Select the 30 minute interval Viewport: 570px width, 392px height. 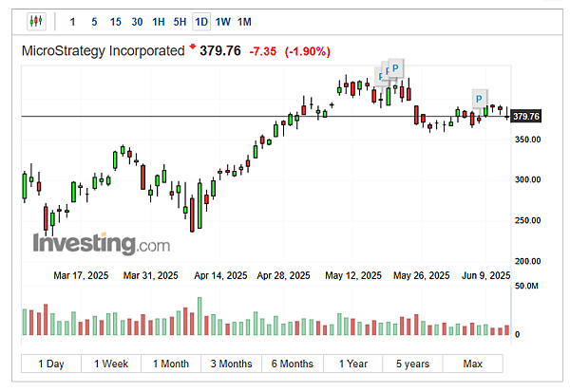[x=137, y=22]
